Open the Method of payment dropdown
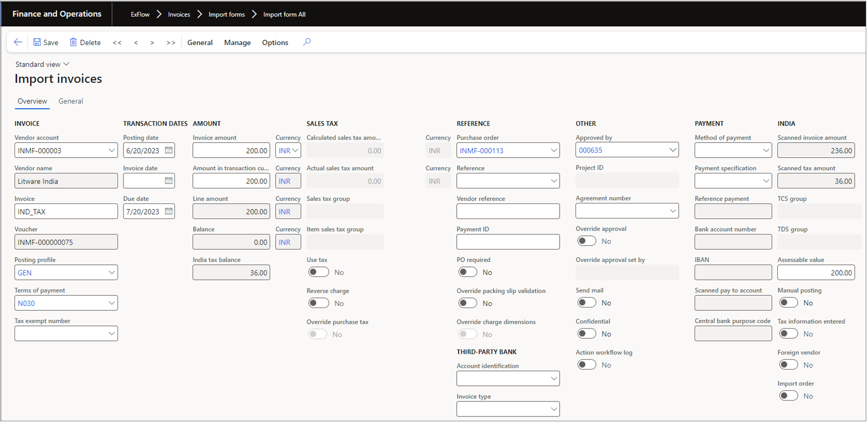Viewport: 868px width, 423px height. pyautogui.click(x=766, y=150)
